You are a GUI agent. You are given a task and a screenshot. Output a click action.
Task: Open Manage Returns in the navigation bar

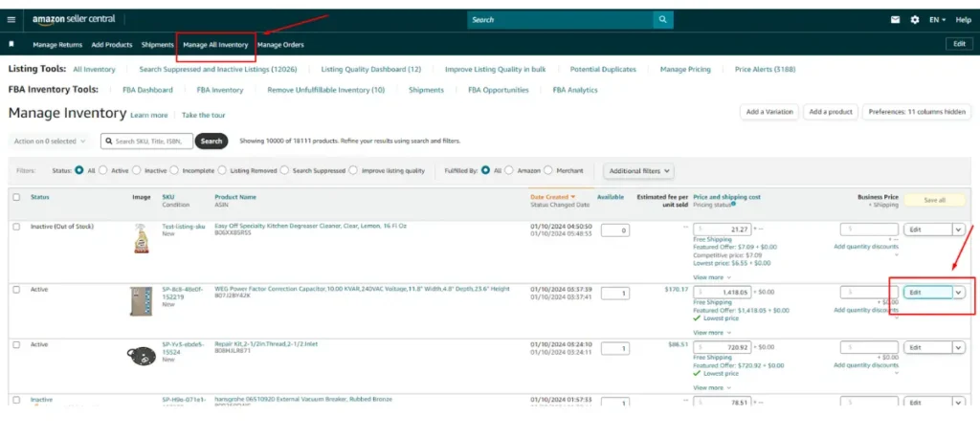tap(57, 45)
